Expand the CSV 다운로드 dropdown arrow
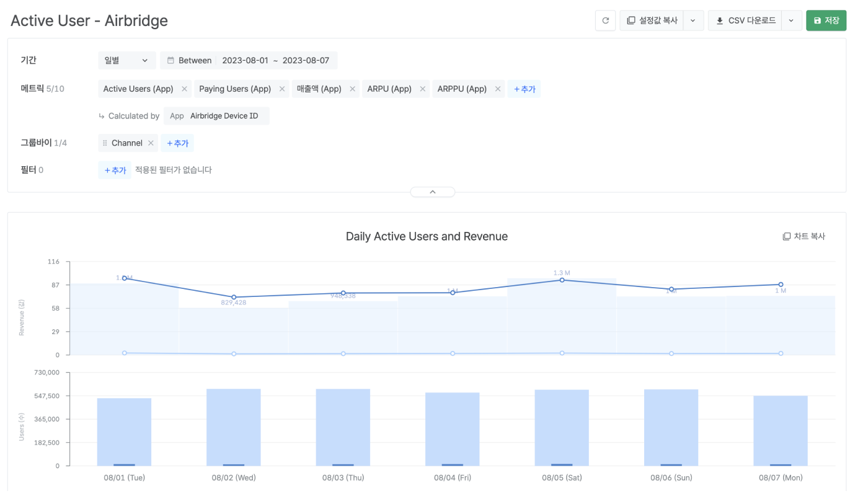Image resolution: width=868 pixels, height=496 pixels. coord(791,20)
